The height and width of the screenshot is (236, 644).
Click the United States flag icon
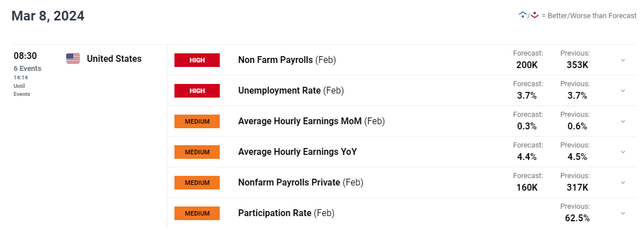pos(73,58)
